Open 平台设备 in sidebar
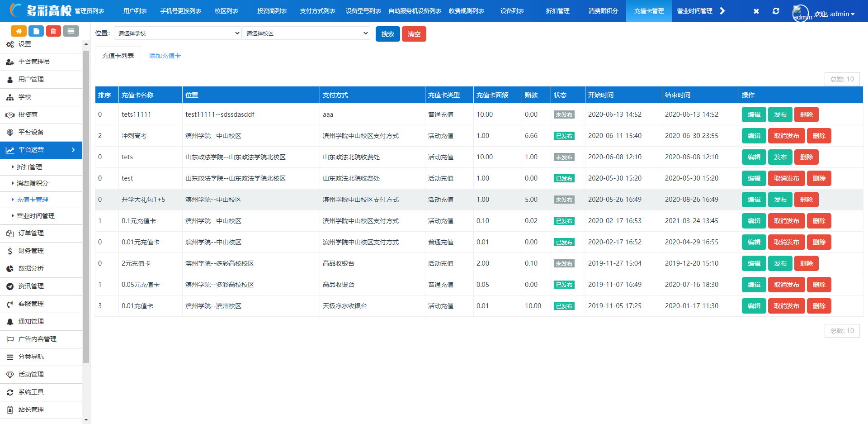The height and width of the screenshot is (424, 868). coord(41,132)
